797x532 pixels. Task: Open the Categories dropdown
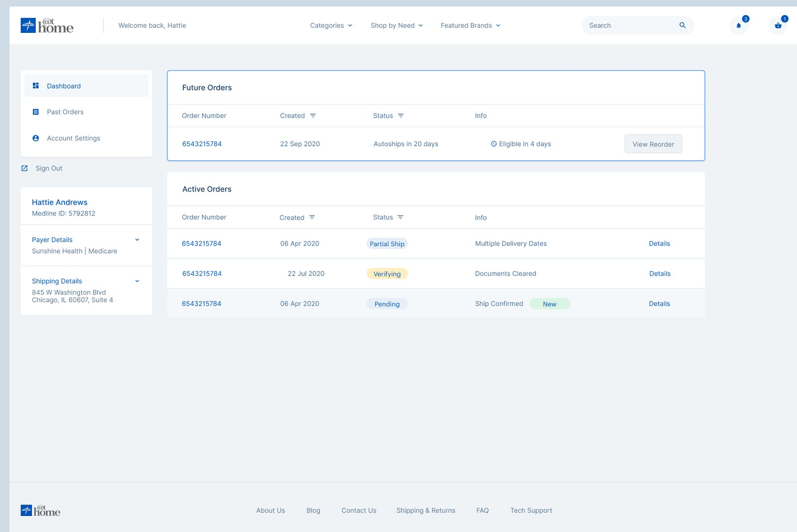pos(331,25)
